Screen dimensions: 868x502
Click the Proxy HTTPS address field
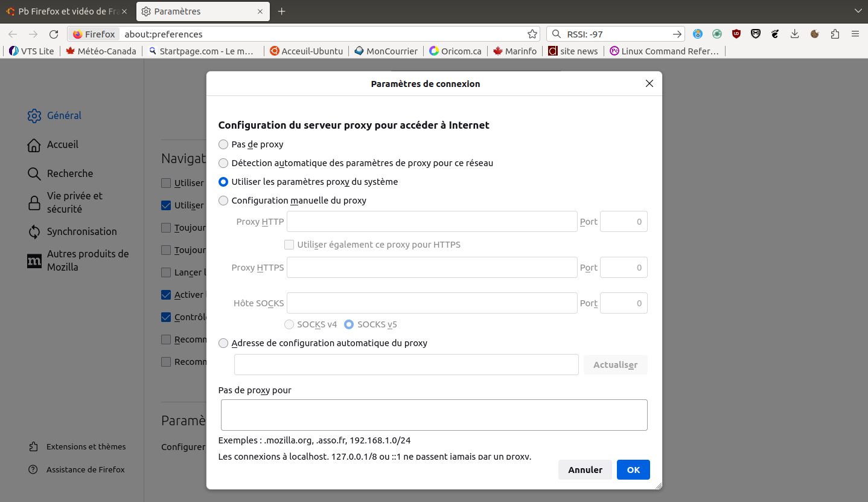pos(432,268)
